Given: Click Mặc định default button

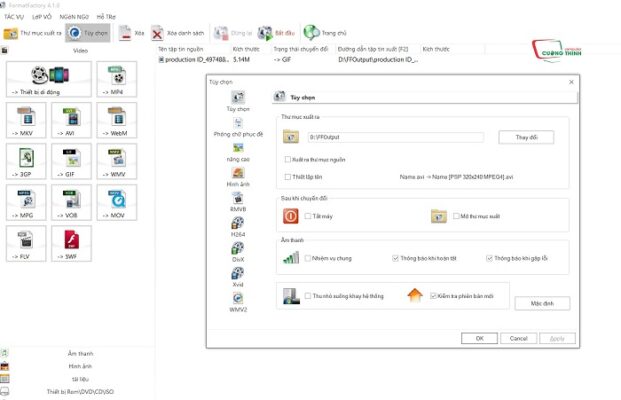Looking at the screenshot, I should 542,303.
